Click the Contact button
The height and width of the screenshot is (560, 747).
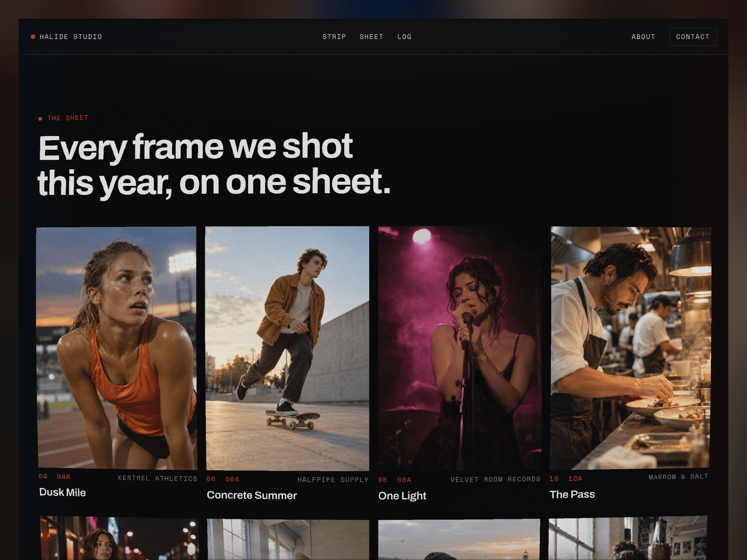click(693, 37)
